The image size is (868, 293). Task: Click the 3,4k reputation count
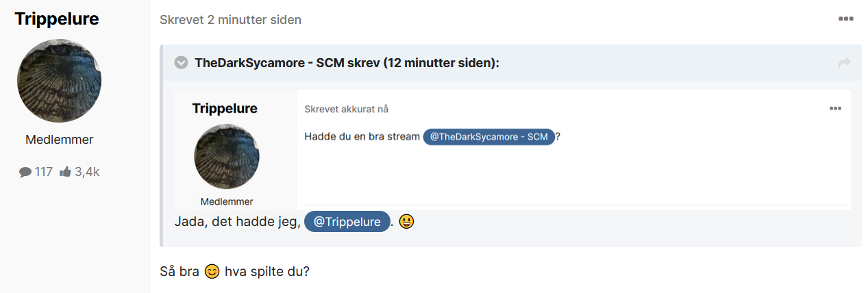pos(87,172)
